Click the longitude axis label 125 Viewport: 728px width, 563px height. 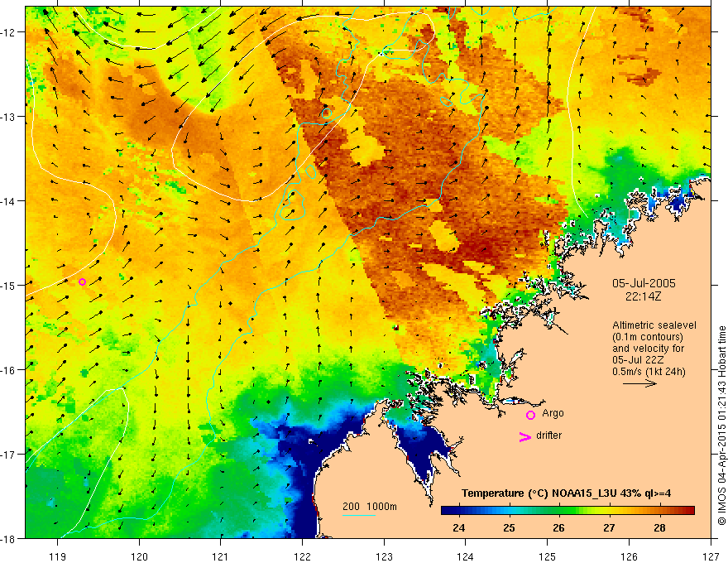548,556
